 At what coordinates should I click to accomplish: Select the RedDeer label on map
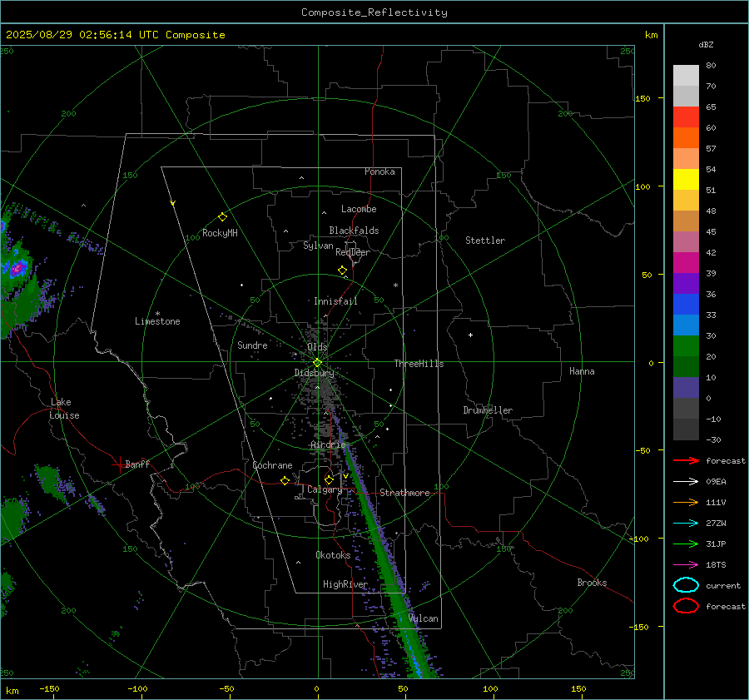[353, 252]
